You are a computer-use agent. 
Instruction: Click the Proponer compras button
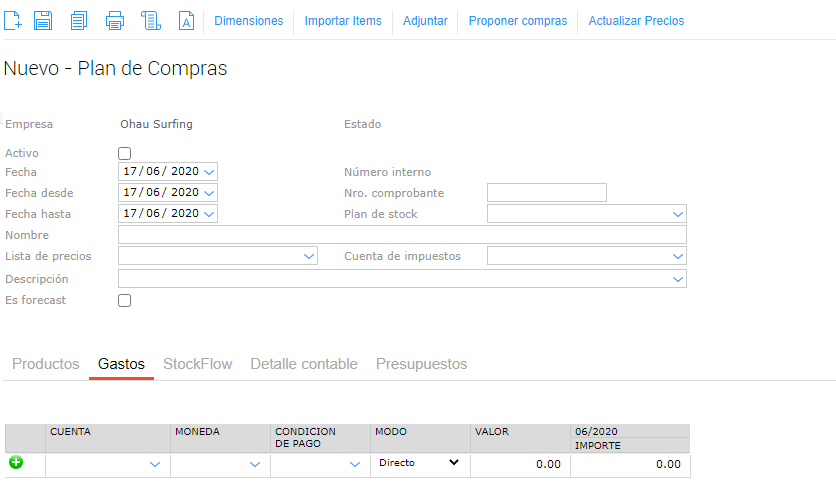tap(517, 21)
